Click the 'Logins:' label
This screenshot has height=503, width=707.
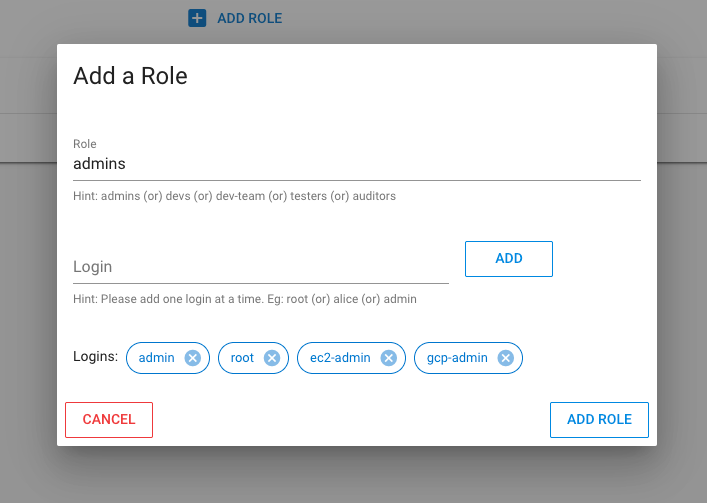point(95,357)
